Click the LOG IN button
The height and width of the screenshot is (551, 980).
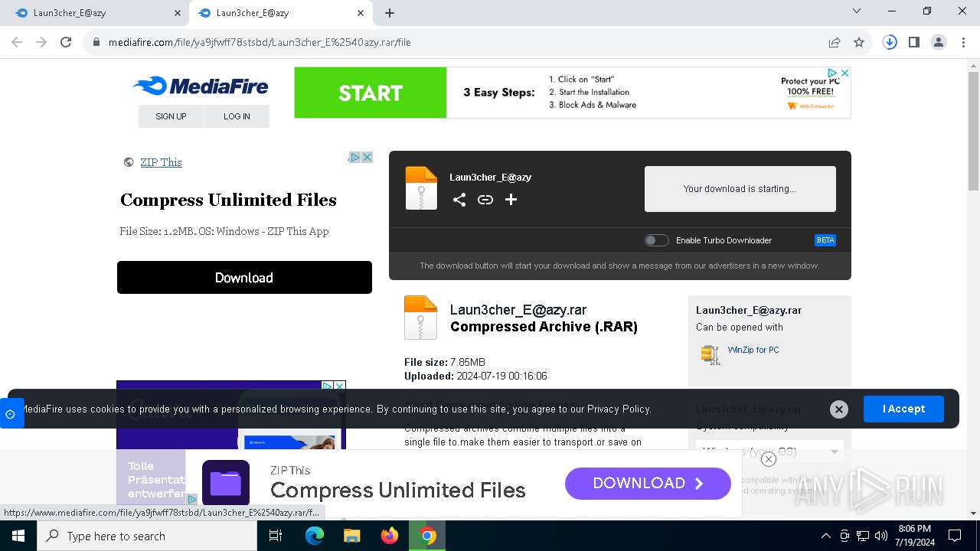click(237, 116)
